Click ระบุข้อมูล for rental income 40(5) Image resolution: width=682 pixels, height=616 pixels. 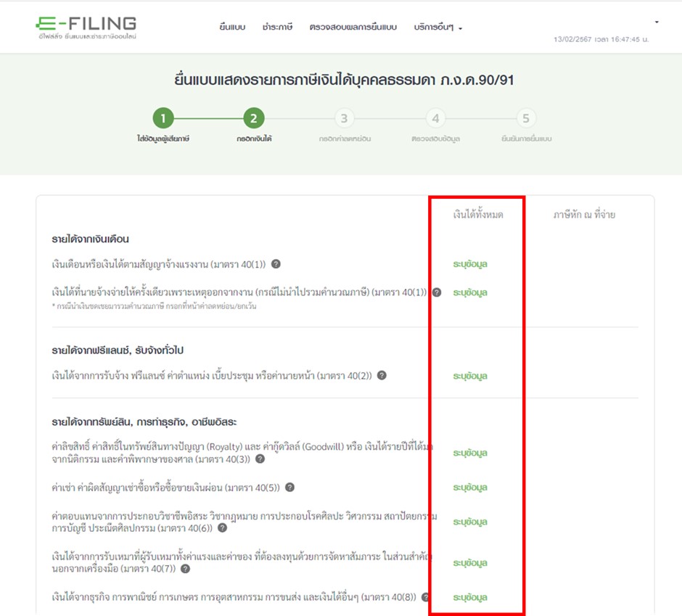[x=470, y=488]
